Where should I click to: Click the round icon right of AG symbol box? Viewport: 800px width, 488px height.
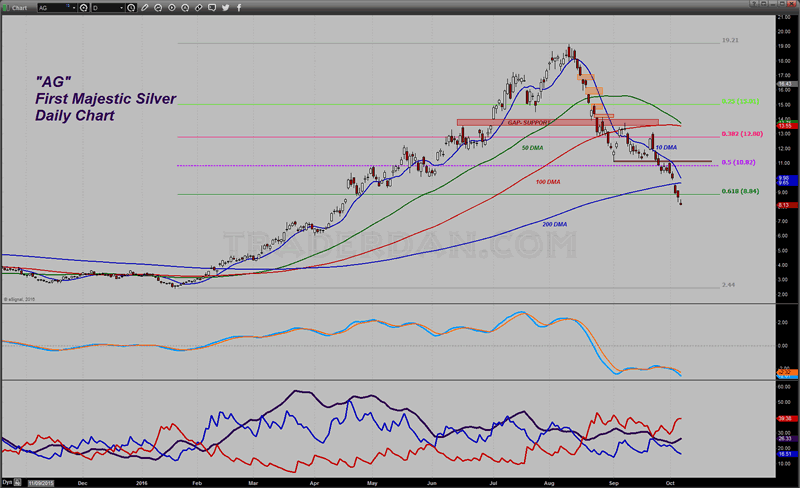[83, 8]
